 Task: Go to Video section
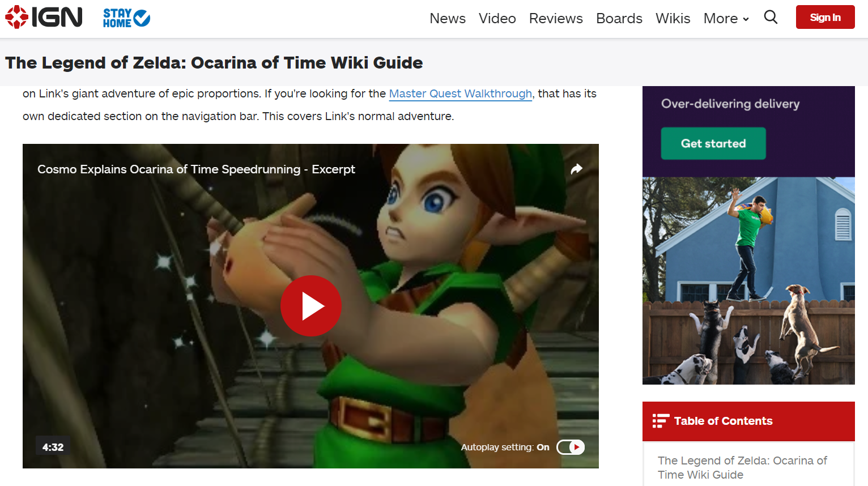point(497,19)
